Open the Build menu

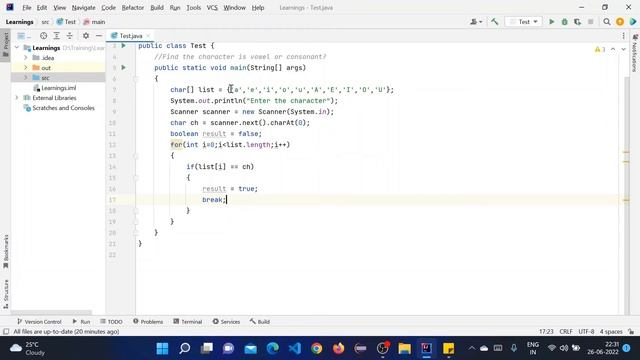tap(157, 7)
